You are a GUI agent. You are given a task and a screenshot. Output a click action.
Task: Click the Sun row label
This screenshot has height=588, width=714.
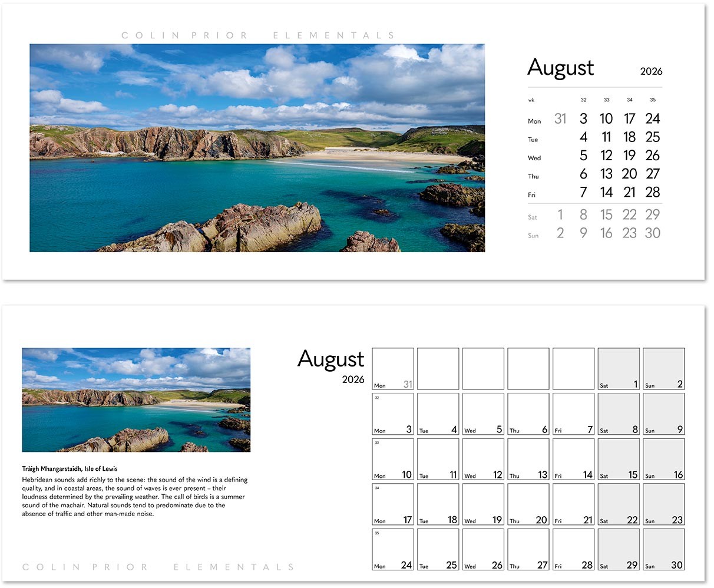pos(533,235)
